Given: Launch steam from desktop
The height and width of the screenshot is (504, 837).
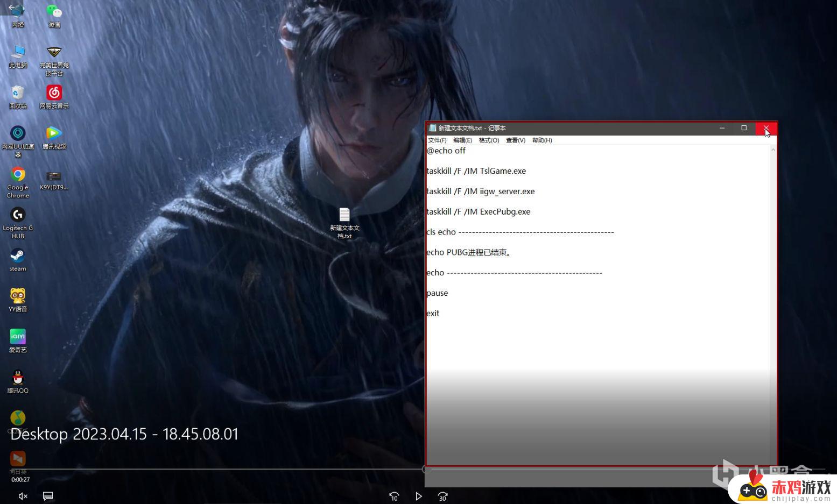Looking at the screenshot, I should pyautogui.click(x=18, y=259).
